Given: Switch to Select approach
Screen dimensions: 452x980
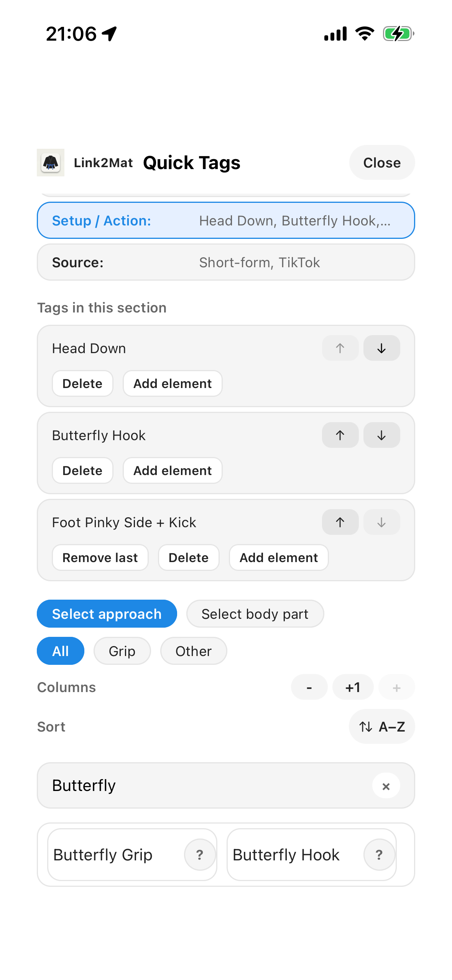Looking at the screenshot, I should click(x=107, y=613).
